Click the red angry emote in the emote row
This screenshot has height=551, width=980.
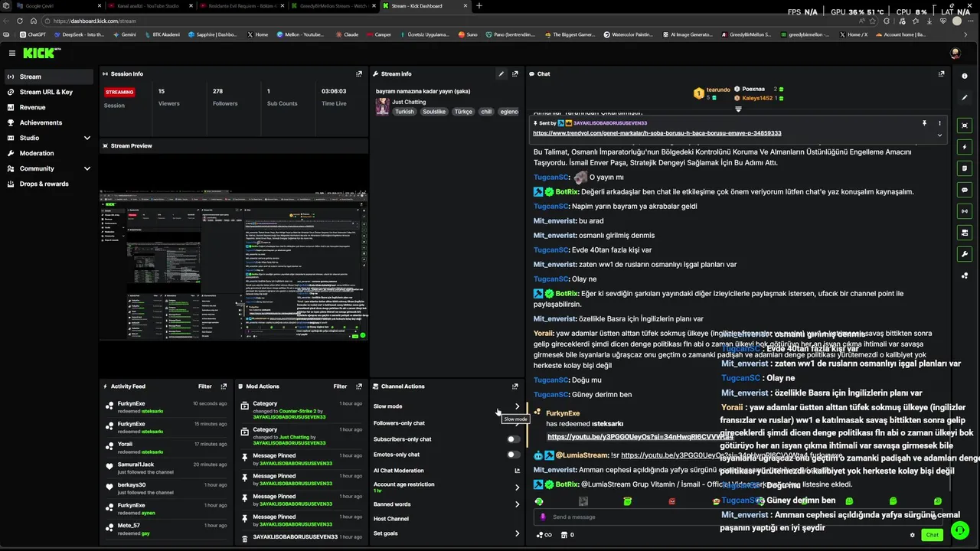pyautogui.click(x=672, y=501)
